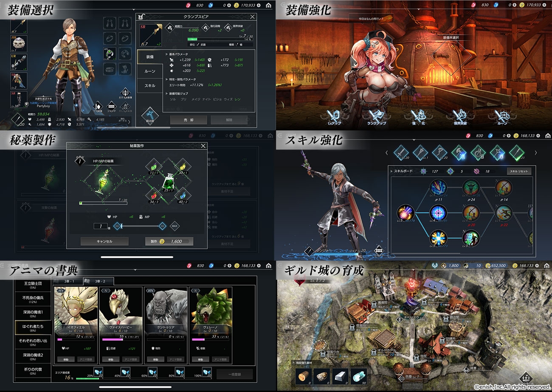Click the 売却 button
The image size is (552, 392).
click(189, 120)
